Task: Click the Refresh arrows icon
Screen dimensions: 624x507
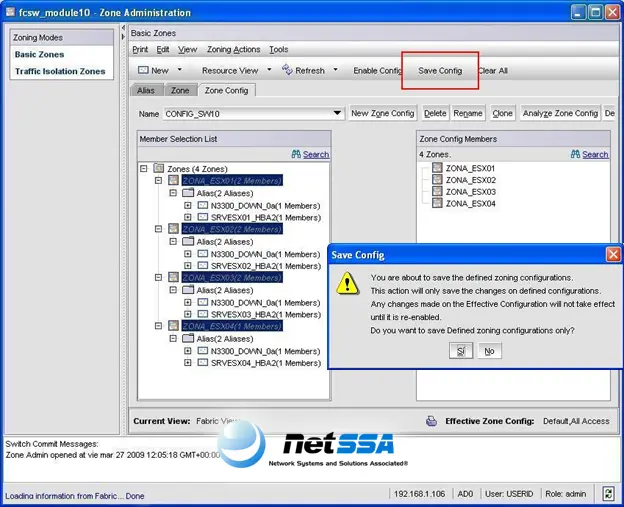Action: click(287, 70)
